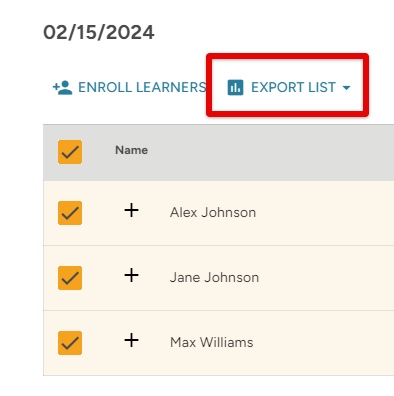Viewport: 394px width, 396px height.
Task: Expand Jane Johnson's row using the plus
Action: (131, 275)
